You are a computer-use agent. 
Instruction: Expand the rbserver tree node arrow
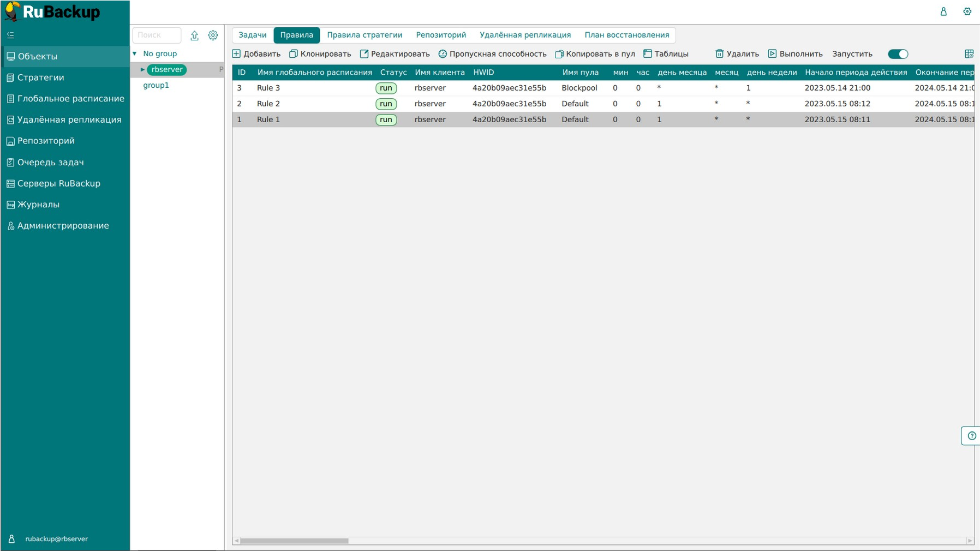click(142, 70)
